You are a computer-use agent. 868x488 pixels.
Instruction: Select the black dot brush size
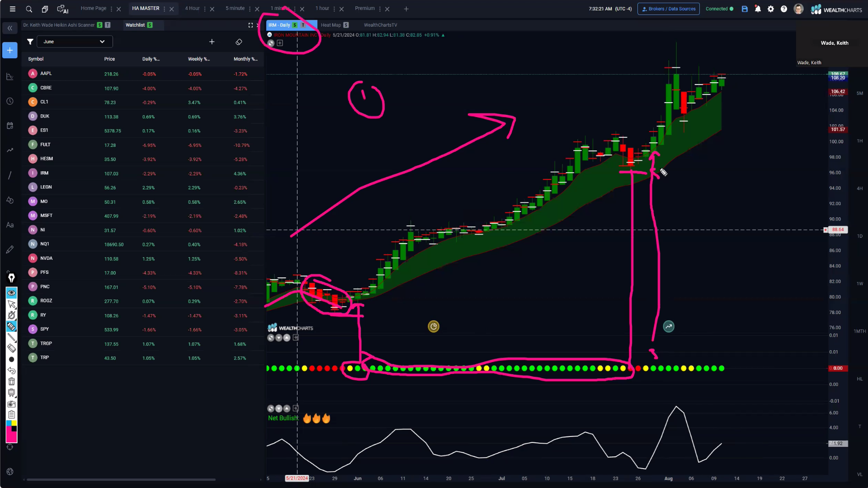pos(11,360)
